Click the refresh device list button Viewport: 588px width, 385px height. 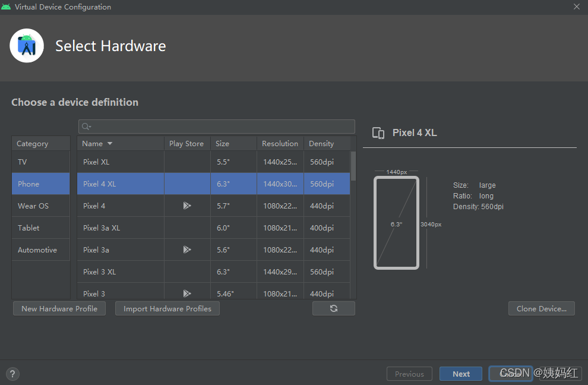coord(334,308)
